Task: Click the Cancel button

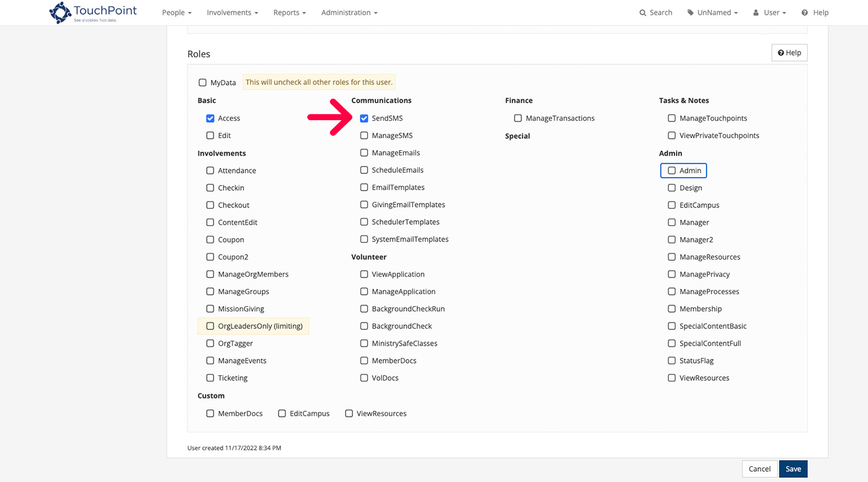Action: pyautogui.click(x=759, y=469)
